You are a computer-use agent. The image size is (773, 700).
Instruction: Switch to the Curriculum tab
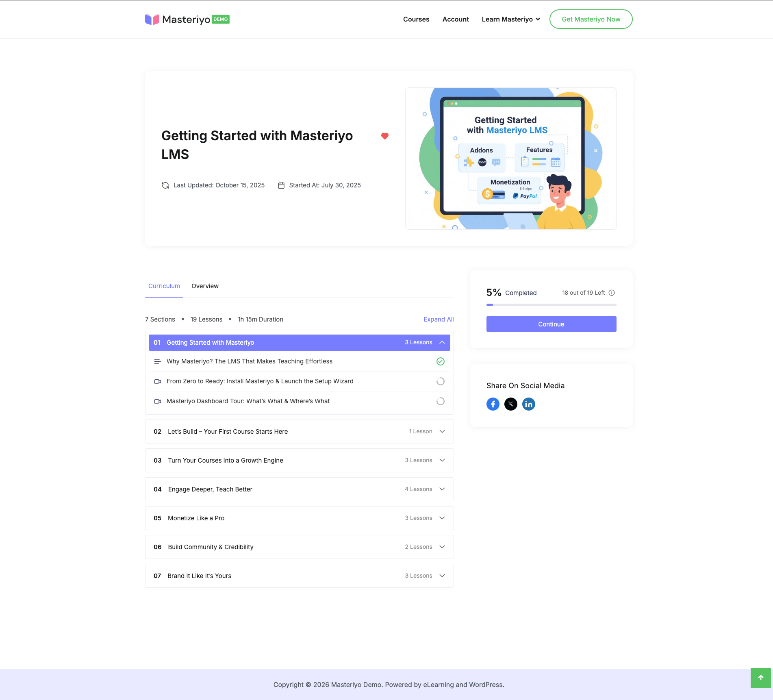[x=164, y=286]
